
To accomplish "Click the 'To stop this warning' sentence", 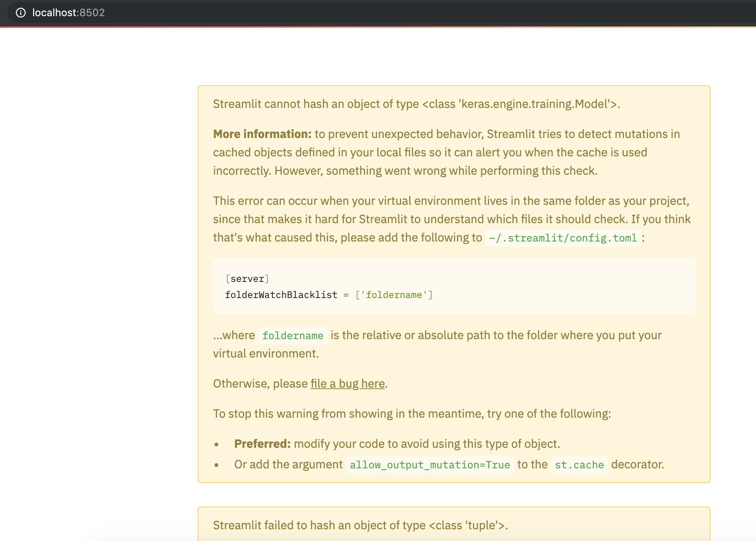I will coord(375,413).
